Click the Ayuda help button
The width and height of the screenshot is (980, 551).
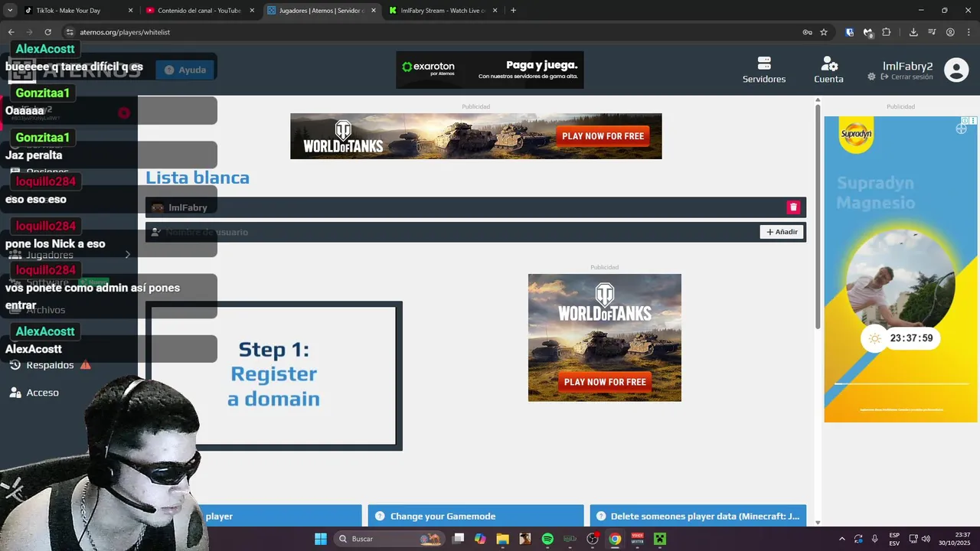click(x=185, y=70)
